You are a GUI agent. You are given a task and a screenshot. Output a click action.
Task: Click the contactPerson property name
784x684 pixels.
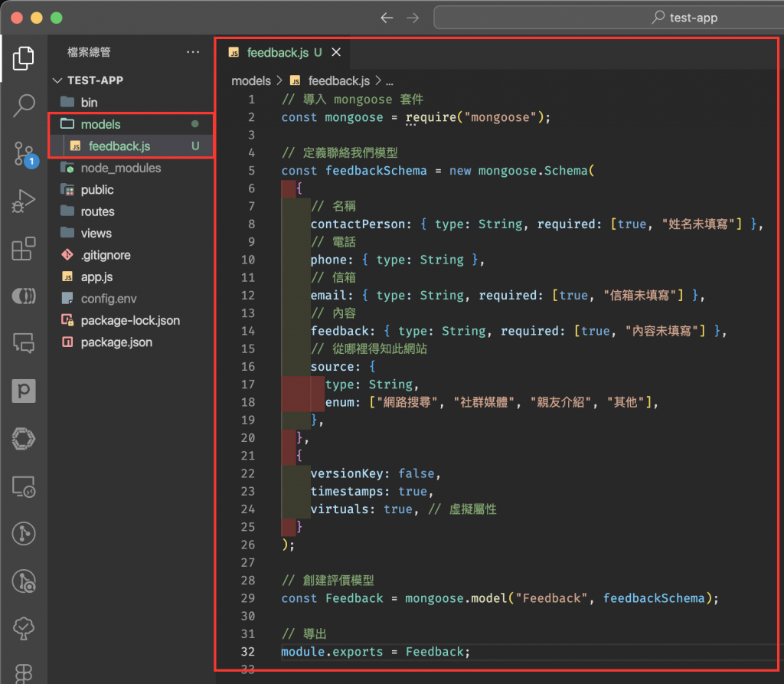(x=357, y=224)
